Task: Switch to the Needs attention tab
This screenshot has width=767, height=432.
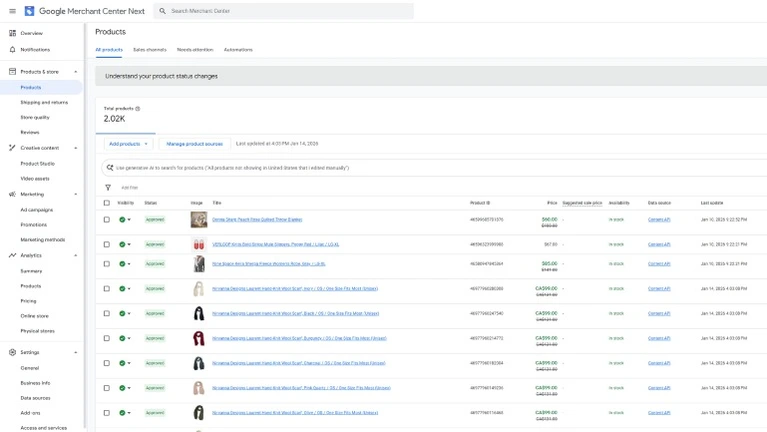Action: click(195, 49)
